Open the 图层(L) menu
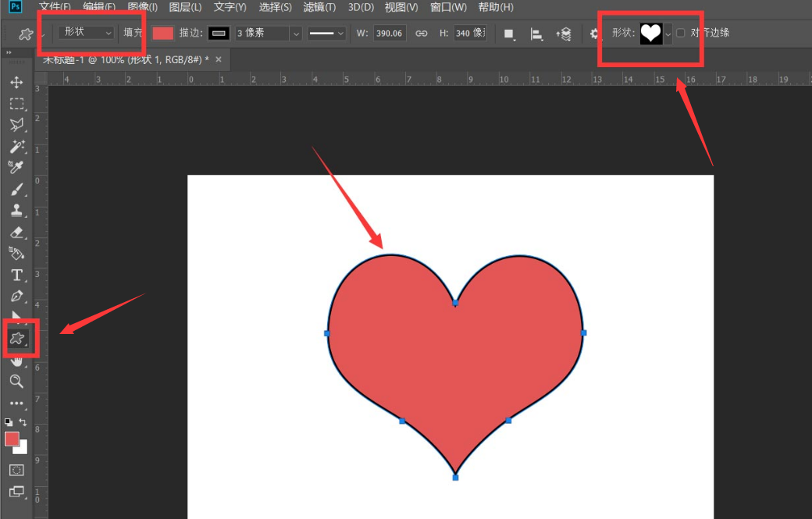 pyautogui.click(x=185, y=7)
